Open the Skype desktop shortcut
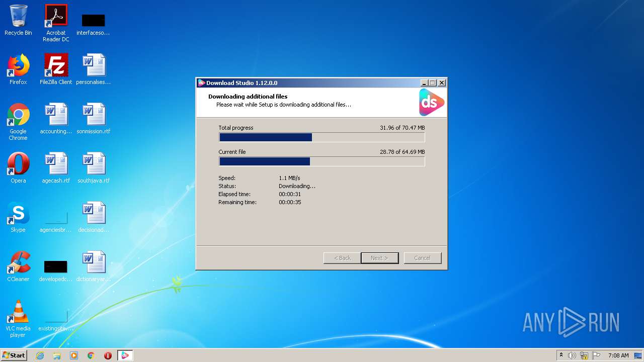This screenshot has height=362, width=644. pyautogui.click(x=18, y=218)
